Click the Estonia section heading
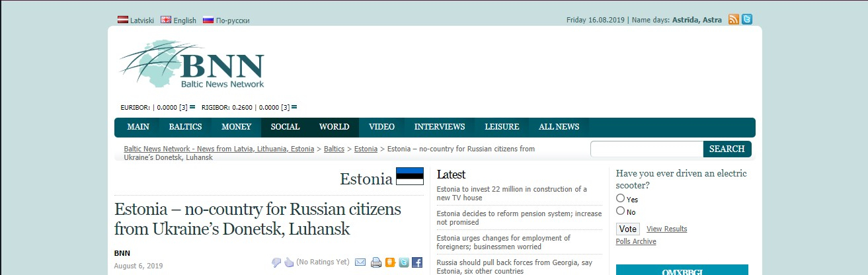The width and height of the screenshot is (868, 275). click(366, 179)
